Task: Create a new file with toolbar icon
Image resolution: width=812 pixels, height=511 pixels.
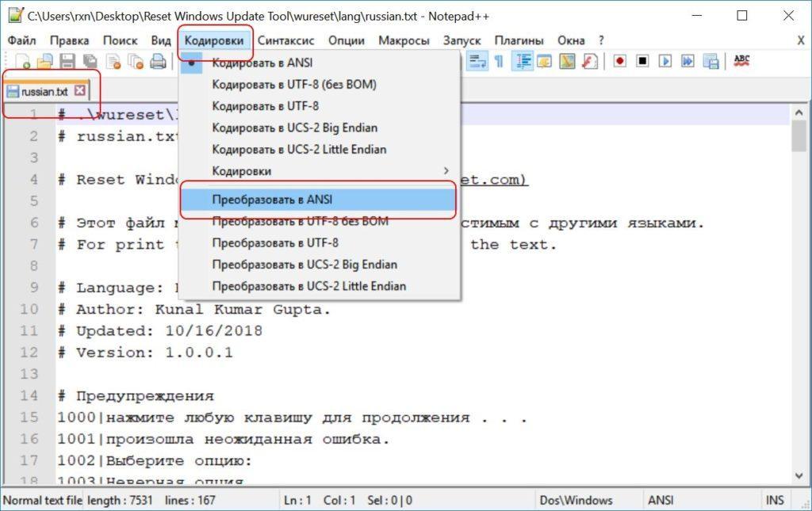Action: pos(22,62)
